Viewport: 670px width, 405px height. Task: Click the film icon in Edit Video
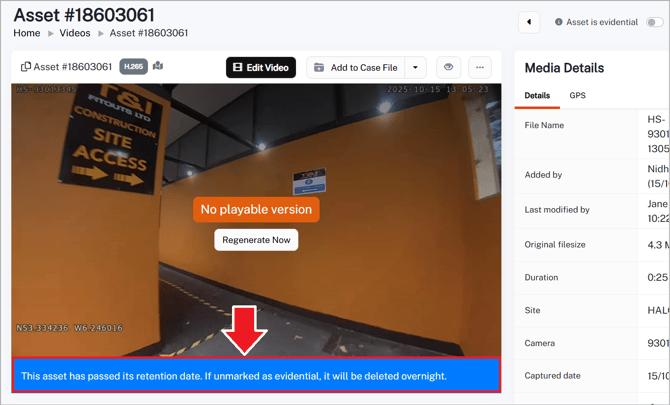[238, 68]
